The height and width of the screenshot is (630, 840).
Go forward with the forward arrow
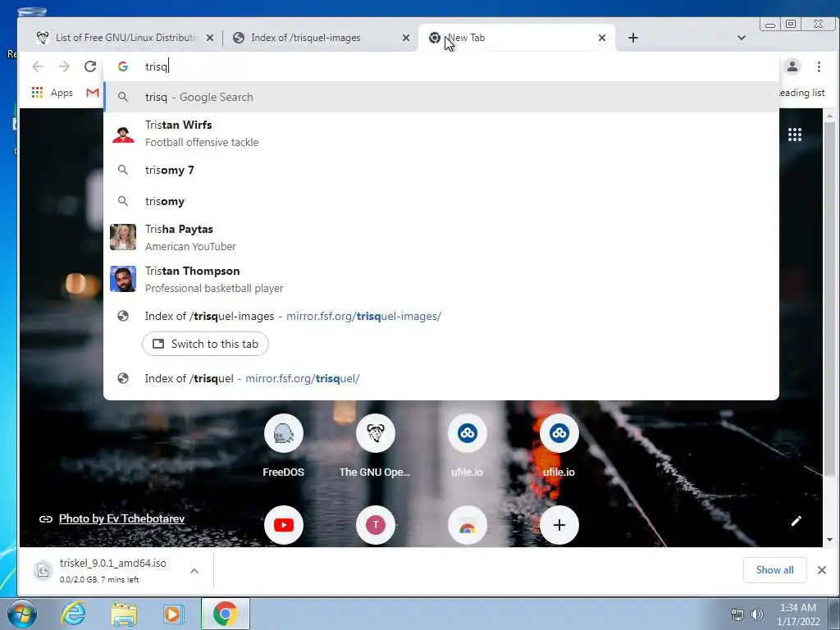point(64,66)
